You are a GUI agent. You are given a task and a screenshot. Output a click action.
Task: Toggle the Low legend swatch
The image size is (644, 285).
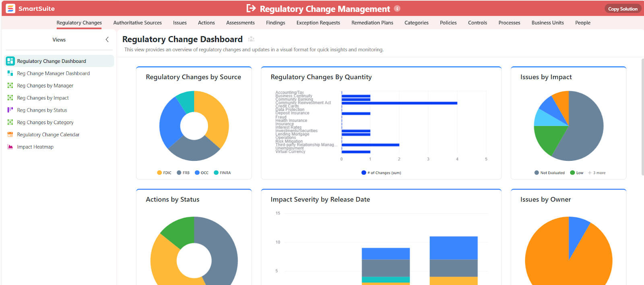572,173
